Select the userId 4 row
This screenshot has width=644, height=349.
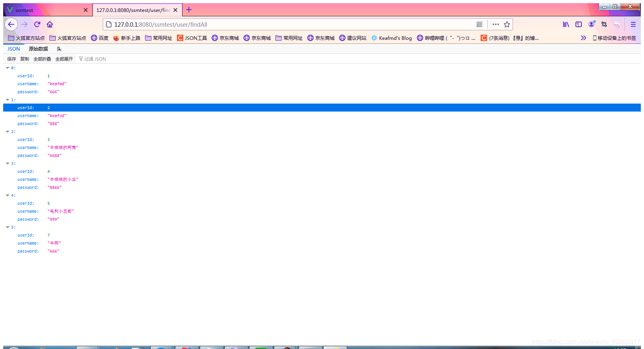(x=322, y=171)
